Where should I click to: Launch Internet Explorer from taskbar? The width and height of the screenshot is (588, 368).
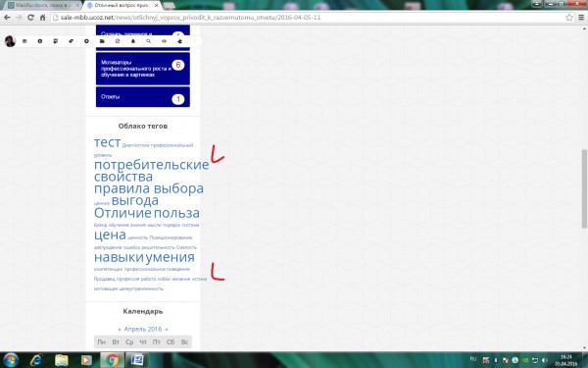pos(36,360)
